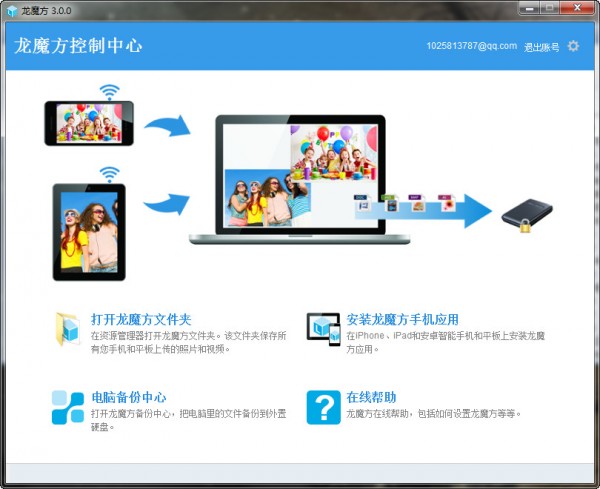Click the 龙魔方 cube icon in title bar
Screen dimensions: 600x489
click(12, 11)
